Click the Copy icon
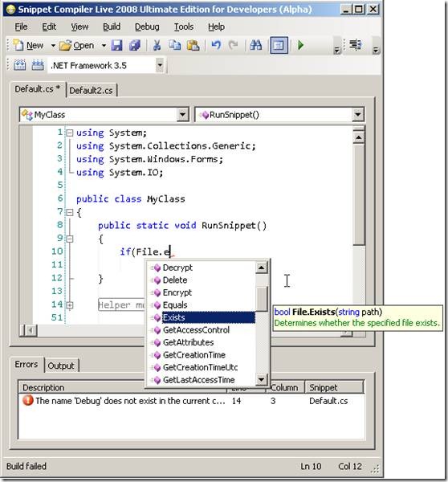 coord(174,45)
